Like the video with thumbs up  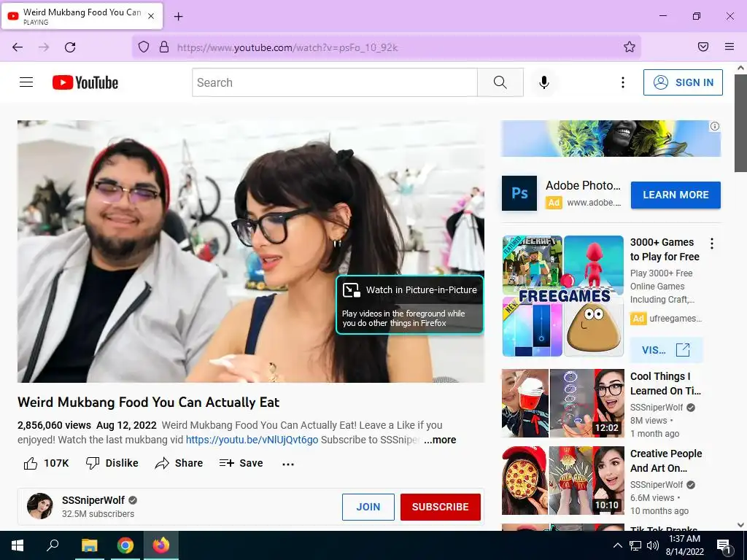point(46,463)
